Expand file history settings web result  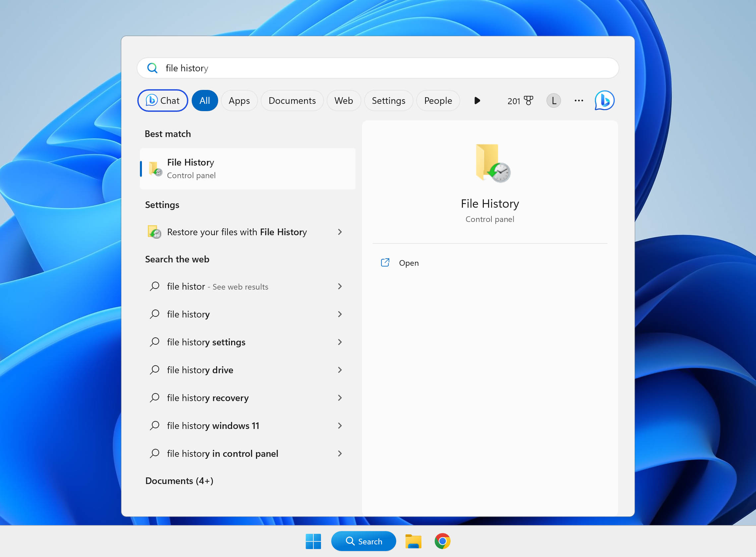click(x=340, y=342)
